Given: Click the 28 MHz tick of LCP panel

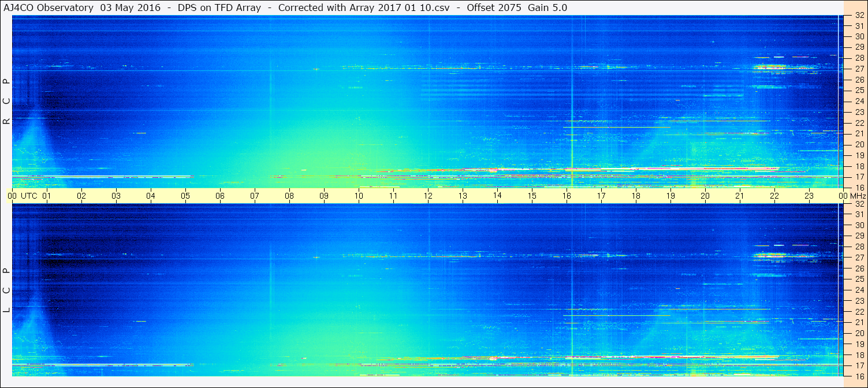Looking at the screenshot, I should pyautogui.click(x=859, y=247).
